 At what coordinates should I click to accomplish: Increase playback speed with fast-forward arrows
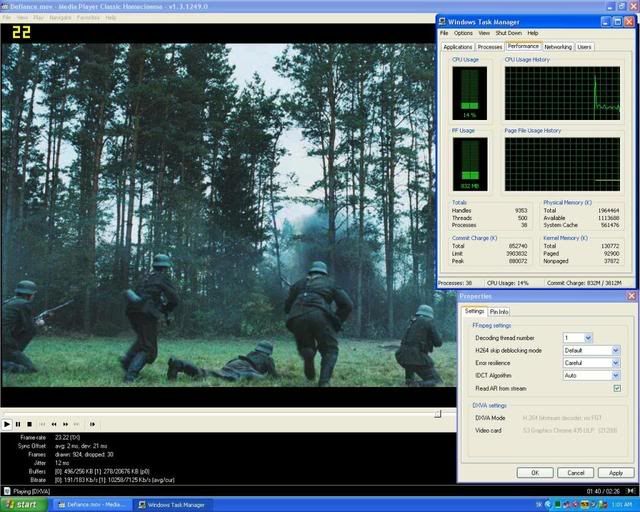click(x=65, y=424)
